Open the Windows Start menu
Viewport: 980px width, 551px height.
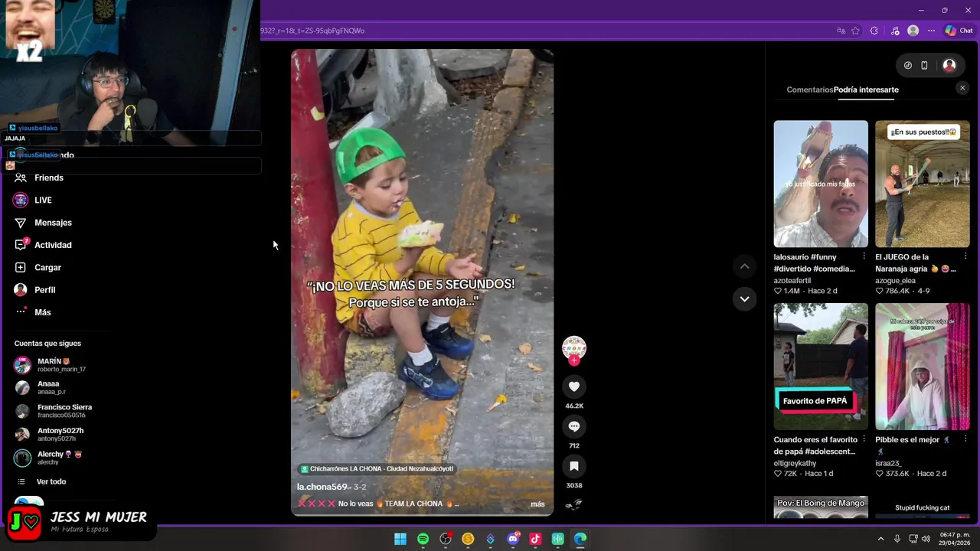(x=400, y=539)
